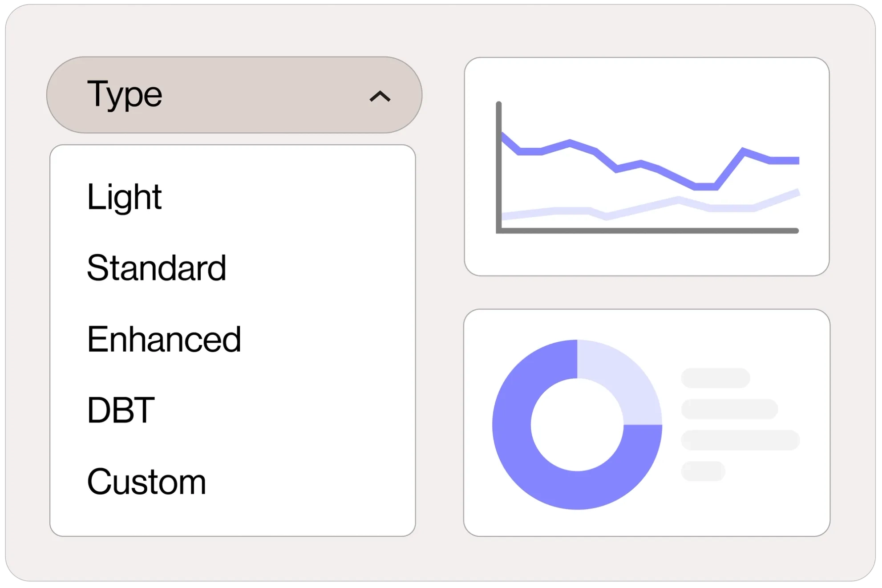Choose the Custom type option

click(146, 482)
